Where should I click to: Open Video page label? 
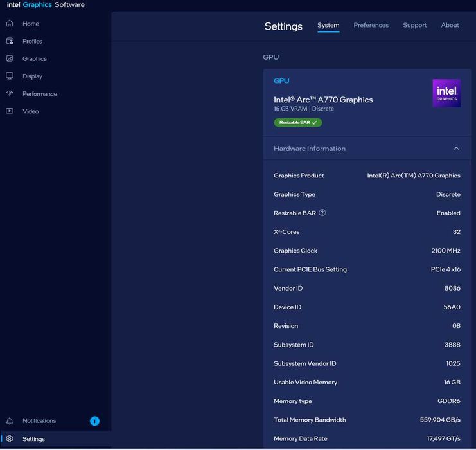31,111
